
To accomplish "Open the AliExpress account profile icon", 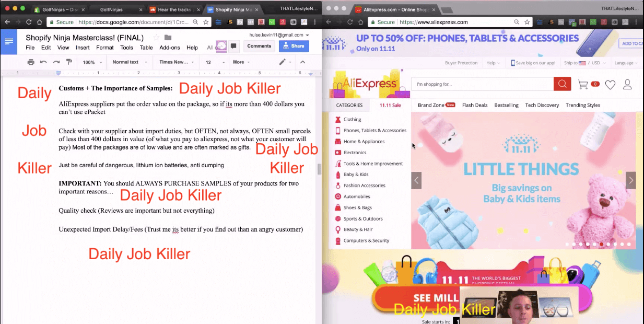I will coord(628,84).
